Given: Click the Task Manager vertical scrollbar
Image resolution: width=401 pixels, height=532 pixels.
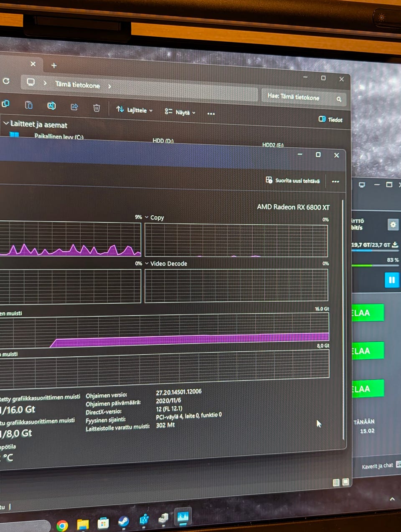Looking at the screenshot, I should tap(343, 319).
